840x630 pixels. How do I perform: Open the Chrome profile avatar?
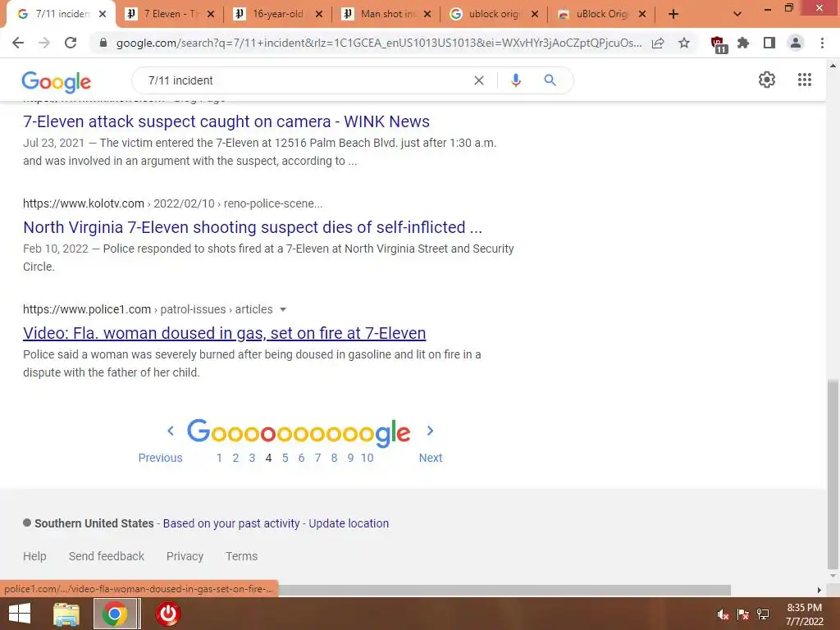(x=796, y=43)
